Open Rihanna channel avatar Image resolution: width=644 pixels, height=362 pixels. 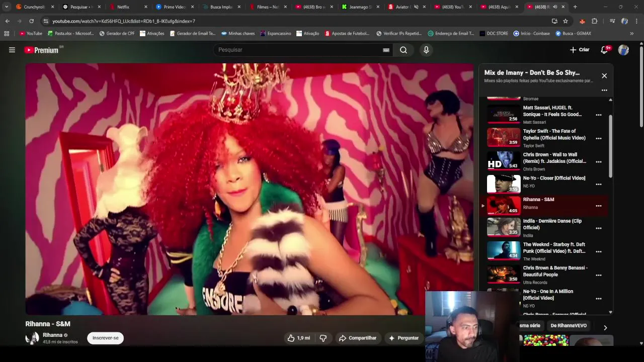(x=32, y=338)
